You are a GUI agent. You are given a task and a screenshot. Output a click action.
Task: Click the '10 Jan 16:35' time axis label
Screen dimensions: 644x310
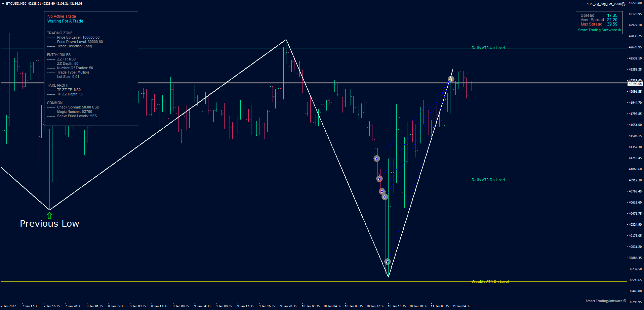[397, 306]
